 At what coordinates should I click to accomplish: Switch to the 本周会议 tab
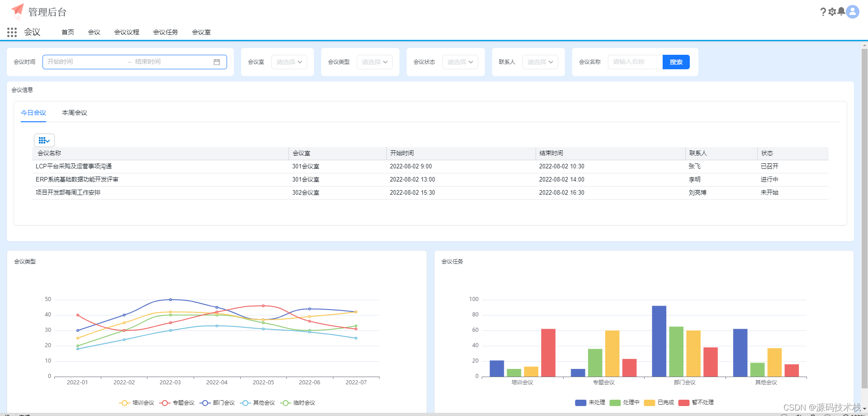[75, 113]
